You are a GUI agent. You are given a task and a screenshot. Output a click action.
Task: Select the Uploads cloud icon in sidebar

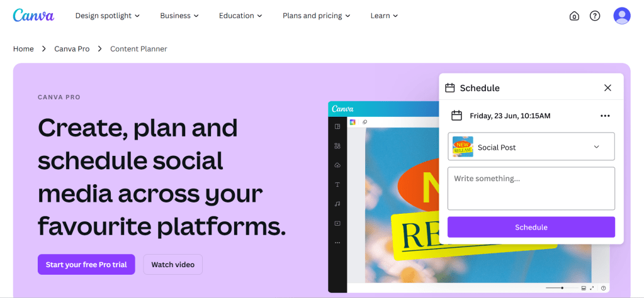pyautogui.click(x=337, y=165)
